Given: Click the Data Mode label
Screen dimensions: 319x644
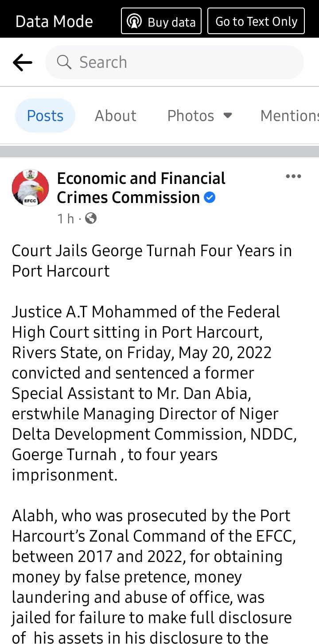Looking at the screenshot, I should pyautogui.click(x=54, y=21).
